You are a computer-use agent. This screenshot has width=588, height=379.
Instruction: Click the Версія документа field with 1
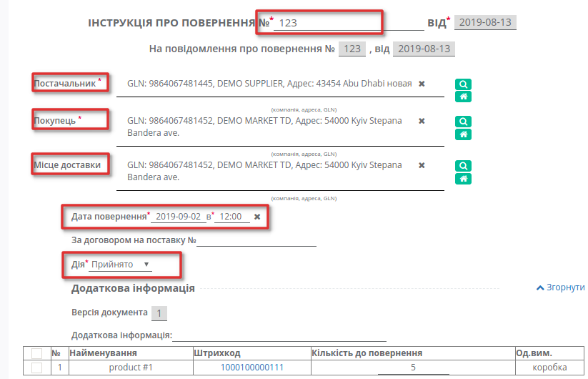(159, 313)
